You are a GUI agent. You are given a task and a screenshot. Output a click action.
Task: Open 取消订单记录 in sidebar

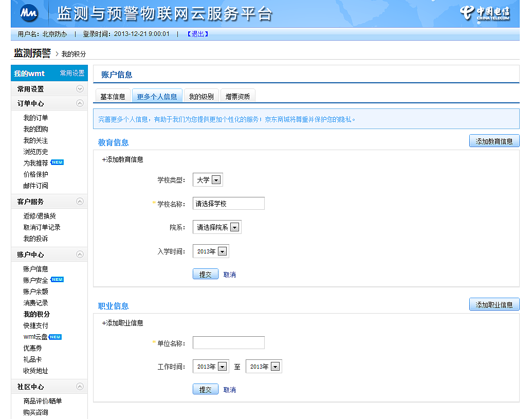tap(42, 227)
